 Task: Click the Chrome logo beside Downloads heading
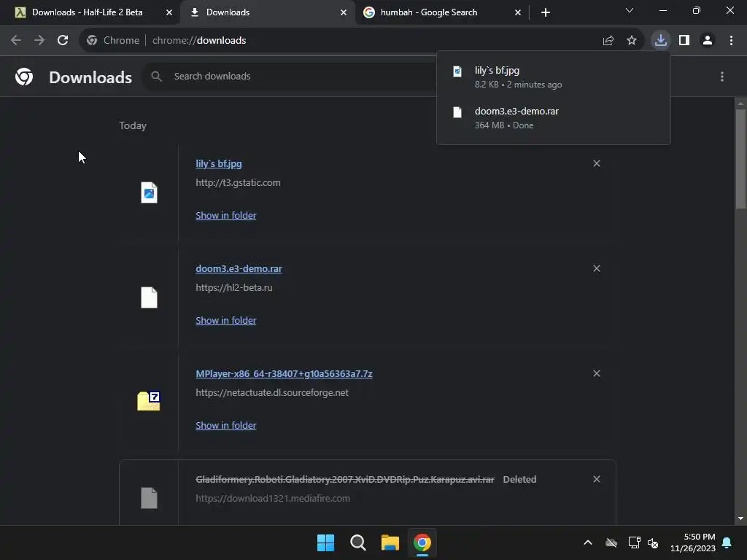click(24, 77)
